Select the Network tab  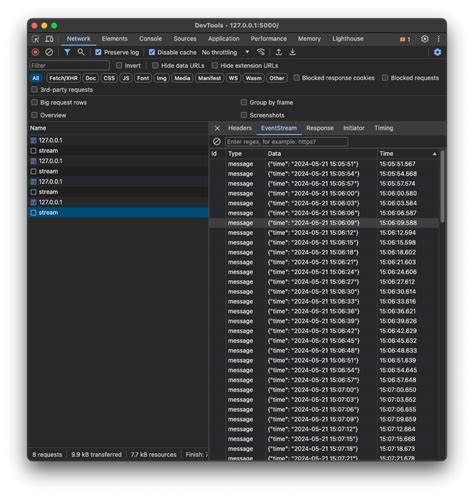tap(78, 39)
